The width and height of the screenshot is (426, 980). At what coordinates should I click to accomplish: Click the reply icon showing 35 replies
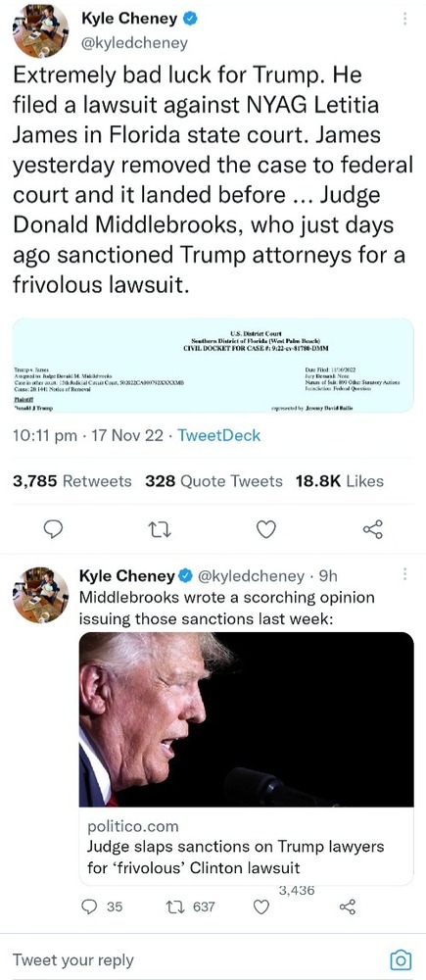click(x=103, y=906)
